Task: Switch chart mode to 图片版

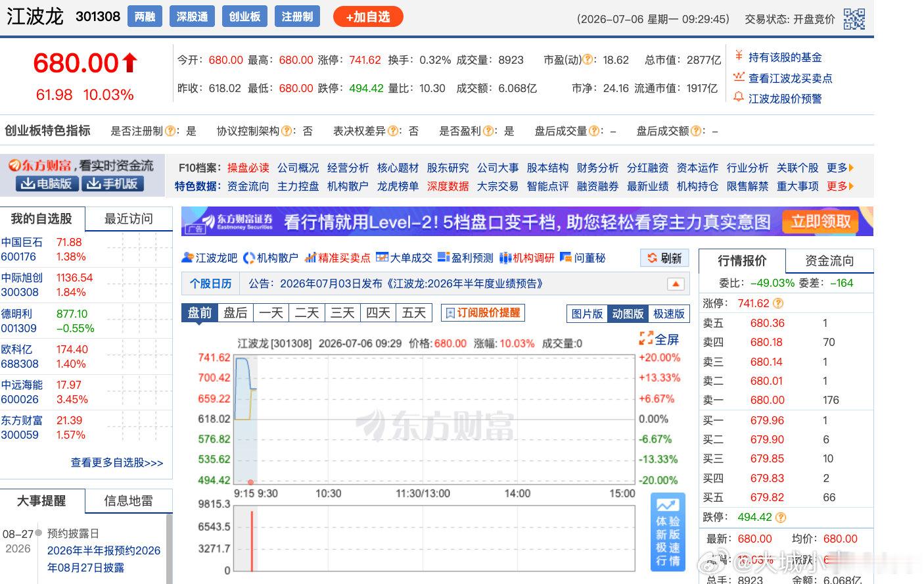Action: [x=586, y=314]
